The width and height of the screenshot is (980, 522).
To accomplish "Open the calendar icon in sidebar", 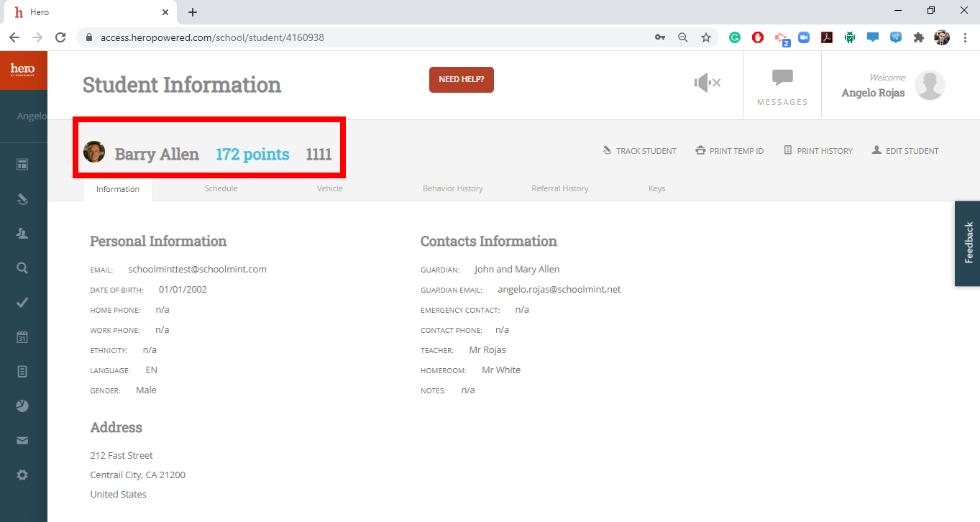I will point(22,337).
